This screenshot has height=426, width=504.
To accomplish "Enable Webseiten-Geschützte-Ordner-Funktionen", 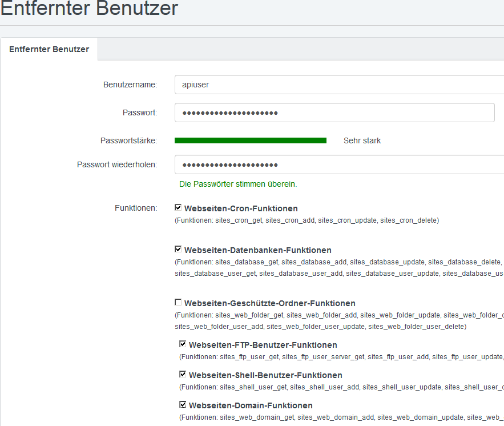I will [178, 302].
